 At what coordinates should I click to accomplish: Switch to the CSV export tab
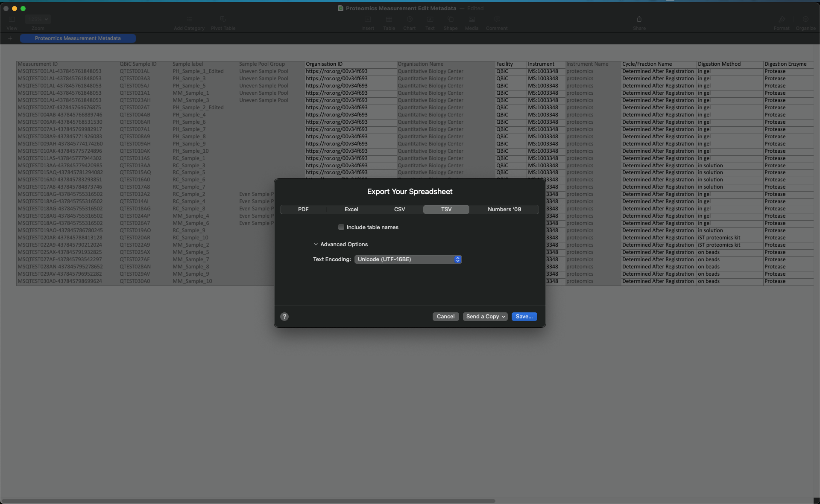click(x=399, y=210)
